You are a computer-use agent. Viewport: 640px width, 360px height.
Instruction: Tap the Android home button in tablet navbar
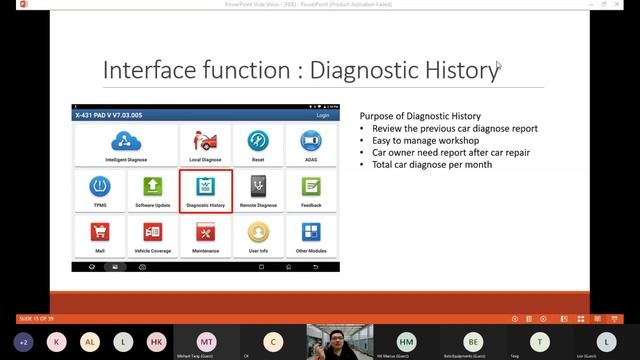click(x=289, y=267)
